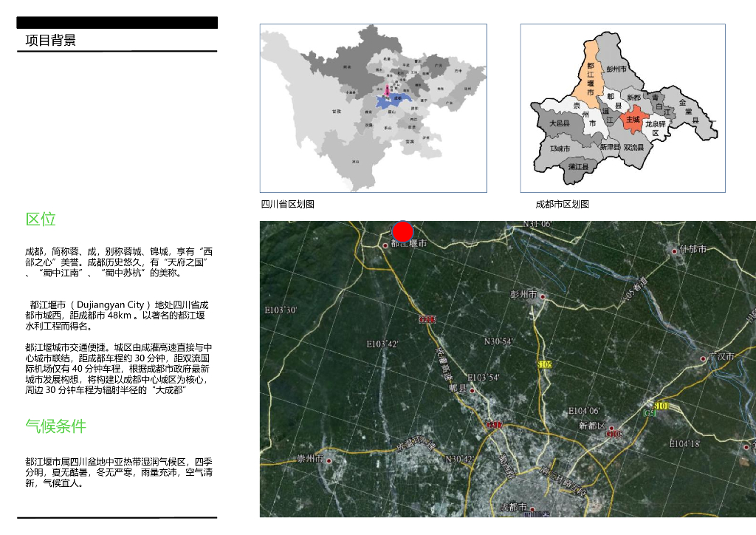Click the 郫县 label on satellite map
Image resolution: width=756 pixels, height=535 pixels.
(458, 388)
